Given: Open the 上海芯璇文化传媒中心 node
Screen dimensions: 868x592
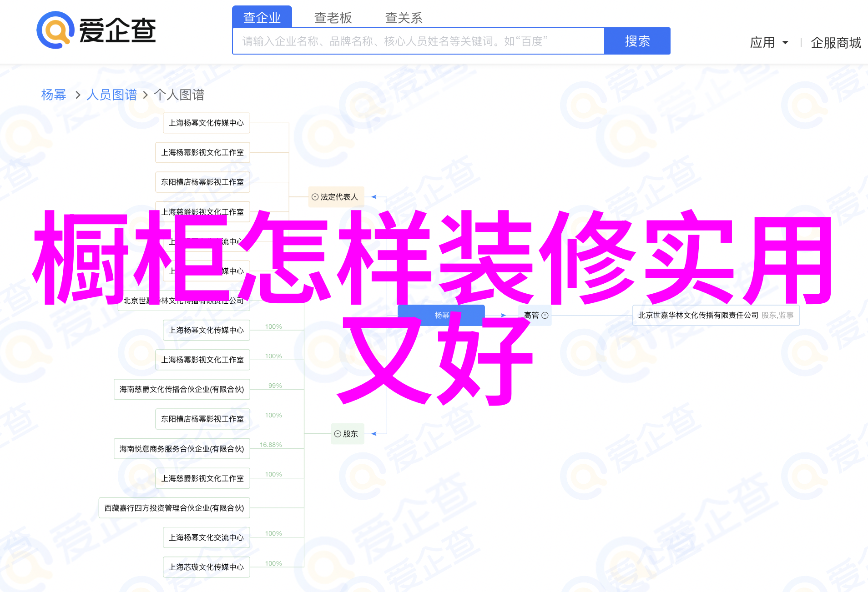Looking at the screenshot, I should tap(207, 567).
